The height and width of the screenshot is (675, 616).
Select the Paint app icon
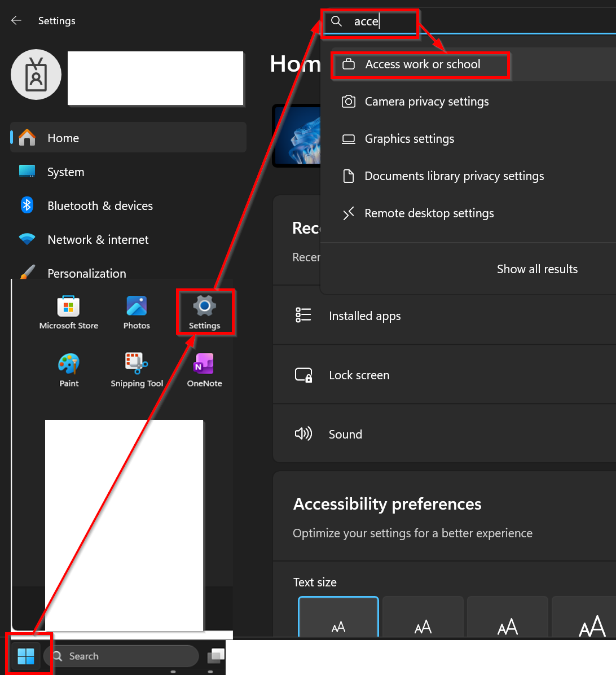pos(69,370)
